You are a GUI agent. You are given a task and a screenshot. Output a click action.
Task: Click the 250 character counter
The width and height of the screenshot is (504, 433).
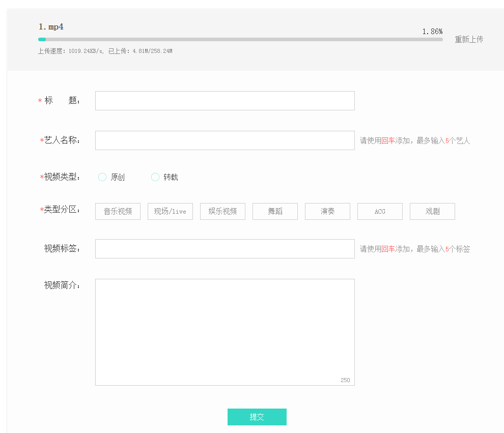click(345, 380)
